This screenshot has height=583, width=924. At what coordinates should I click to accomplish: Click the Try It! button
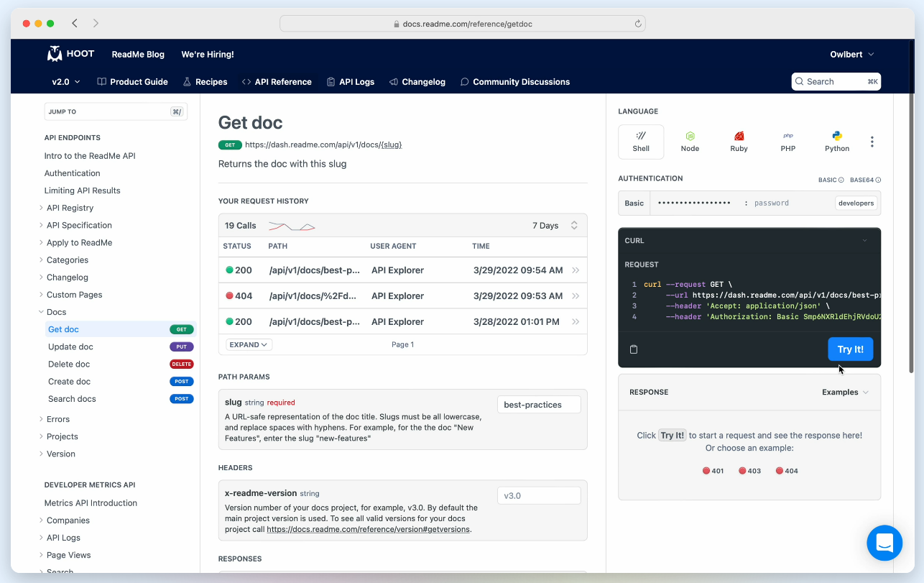pyautogui.click(x=851, y=349)
